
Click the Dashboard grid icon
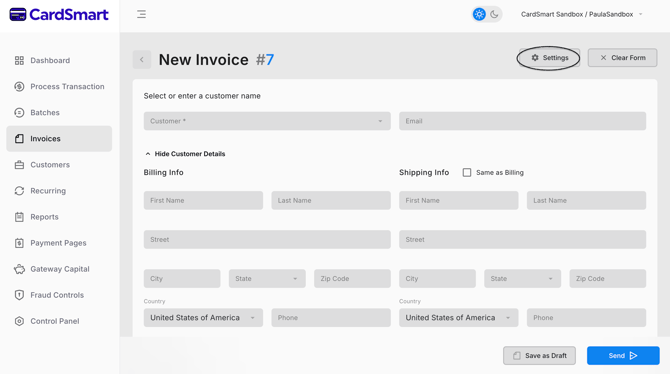tap(19, 60)
